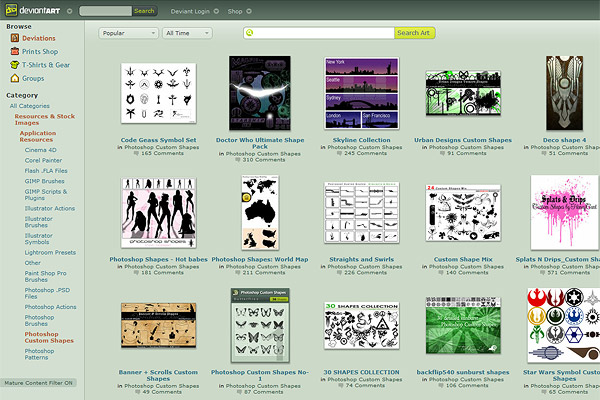Select Application Resources category
This screenshot has width=600, height=400.
tap(38, 136)
